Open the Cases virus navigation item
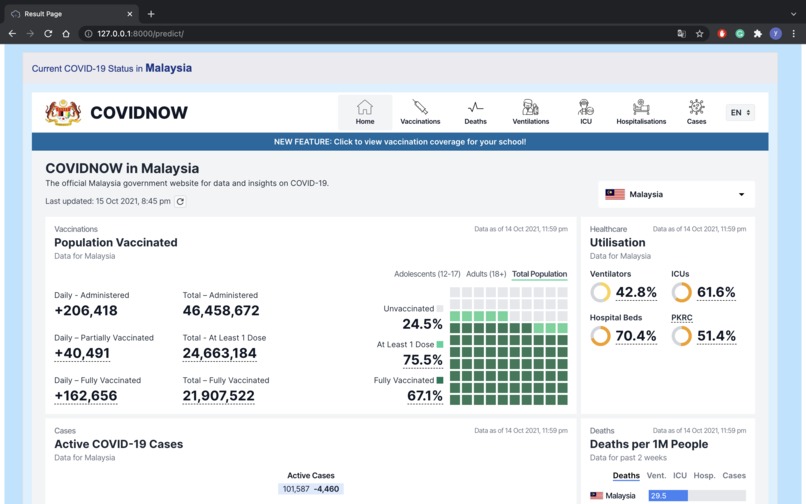 (x=697, y=112)
